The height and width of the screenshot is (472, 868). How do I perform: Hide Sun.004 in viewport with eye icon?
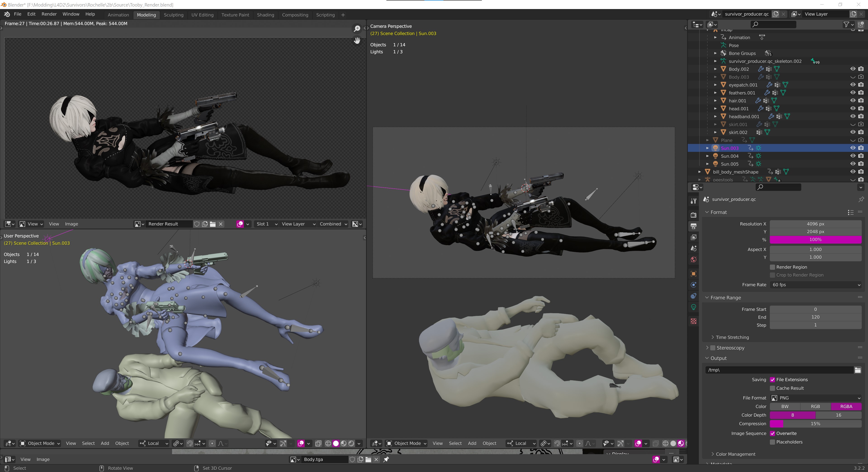tap(852, 156)
